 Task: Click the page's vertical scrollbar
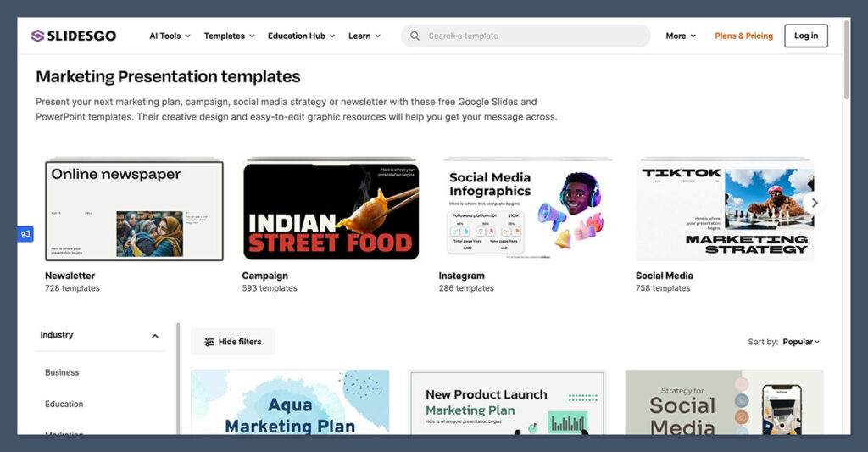click(847, 60)
